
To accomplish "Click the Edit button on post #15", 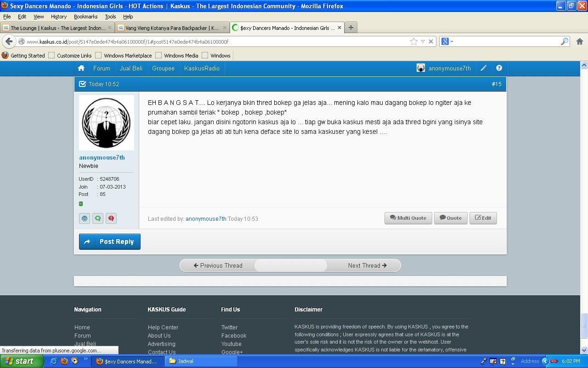I will click(483, 218).
